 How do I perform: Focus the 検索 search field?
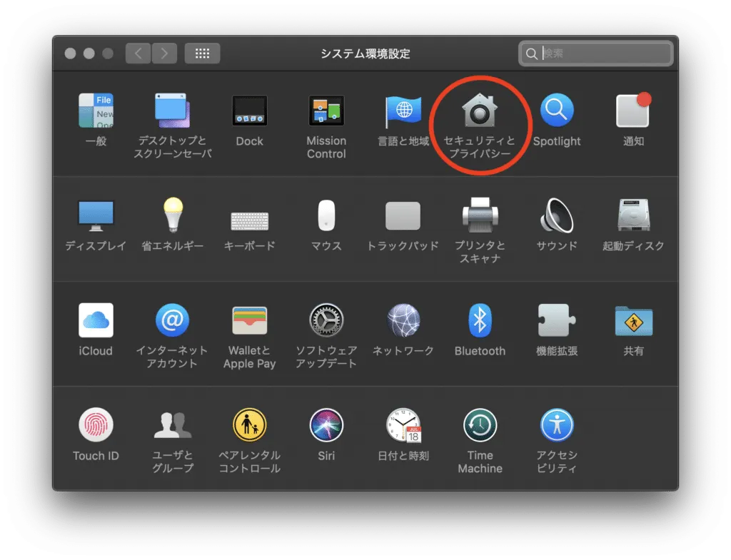tap(596, 54)
